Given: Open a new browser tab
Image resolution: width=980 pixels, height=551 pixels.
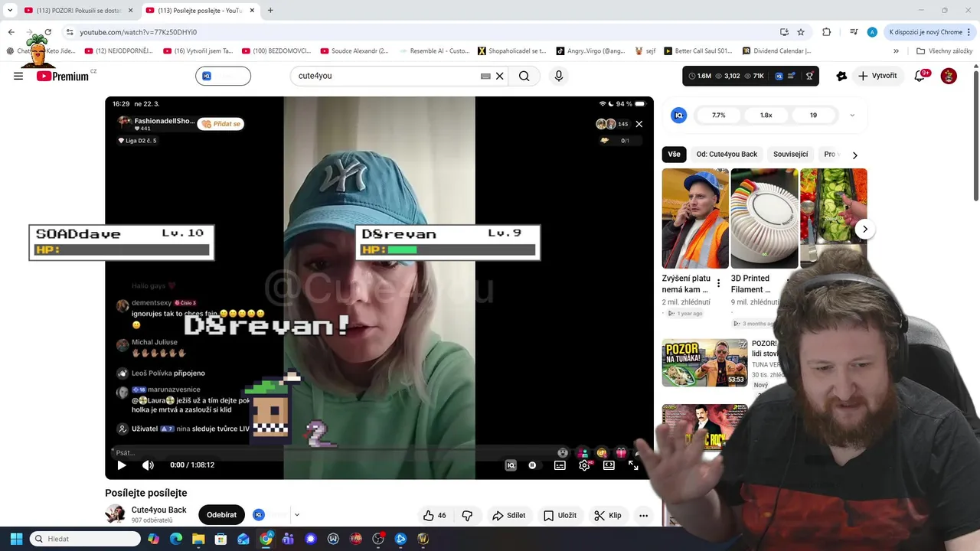Looking at the screenshot, I should point(270,10).
